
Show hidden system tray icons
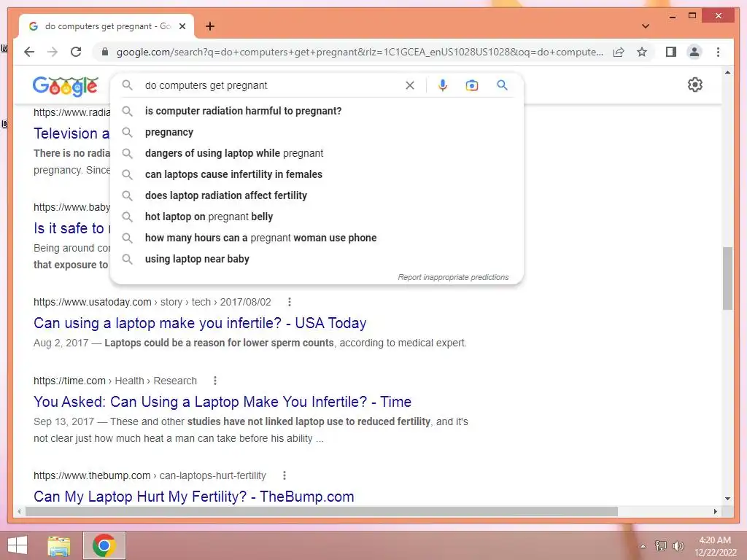click(x=643, y=546)
